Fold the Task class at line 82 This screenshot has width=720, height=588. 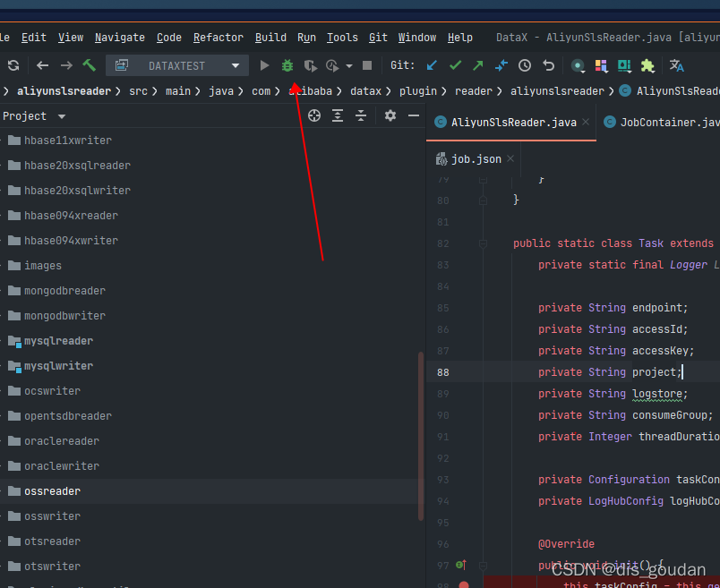[483, 243]
